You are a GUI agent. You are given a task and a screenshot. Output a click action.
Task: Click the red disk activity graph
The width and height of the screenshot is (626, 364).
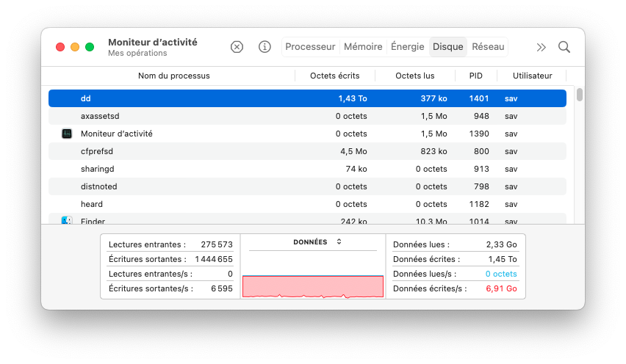313,286
